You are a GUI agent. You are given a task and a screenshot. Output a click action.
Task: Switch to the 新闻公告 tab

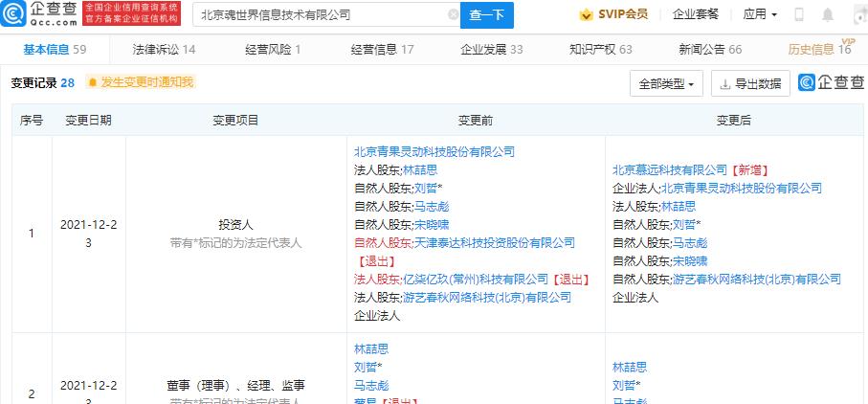710,49
